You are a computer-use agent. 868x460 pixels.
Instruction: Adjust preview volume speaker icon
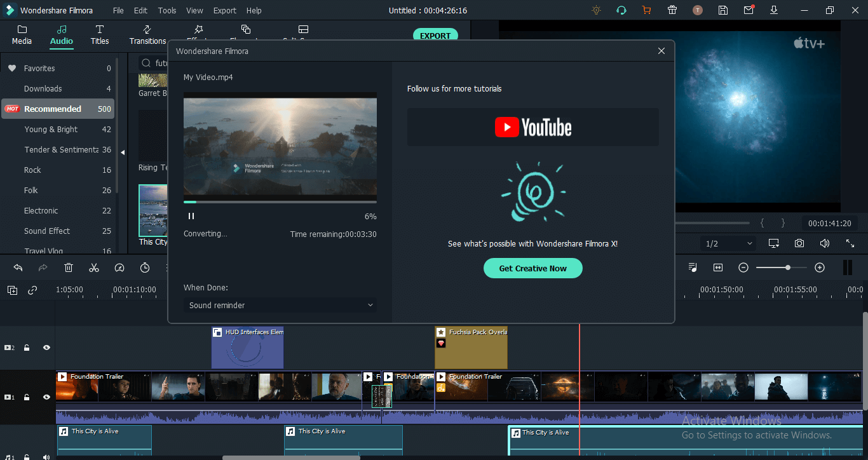point(825,243)
